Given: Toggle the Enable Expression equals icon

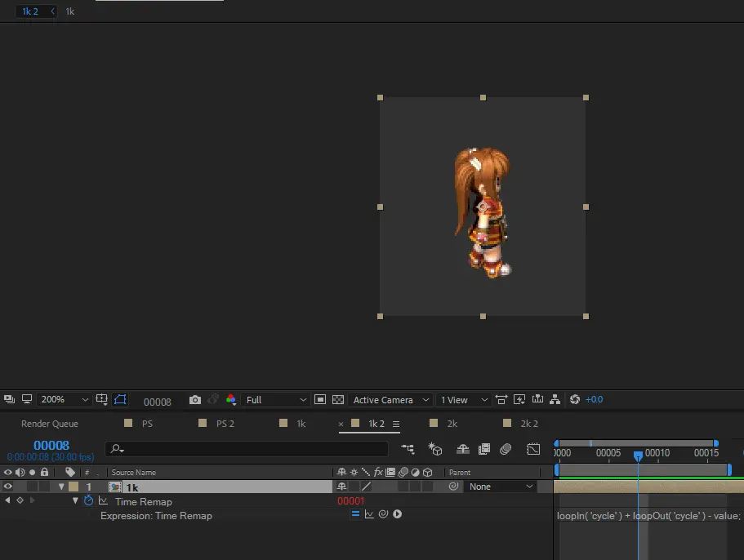Looking at the screenshot, I should 355,514.
